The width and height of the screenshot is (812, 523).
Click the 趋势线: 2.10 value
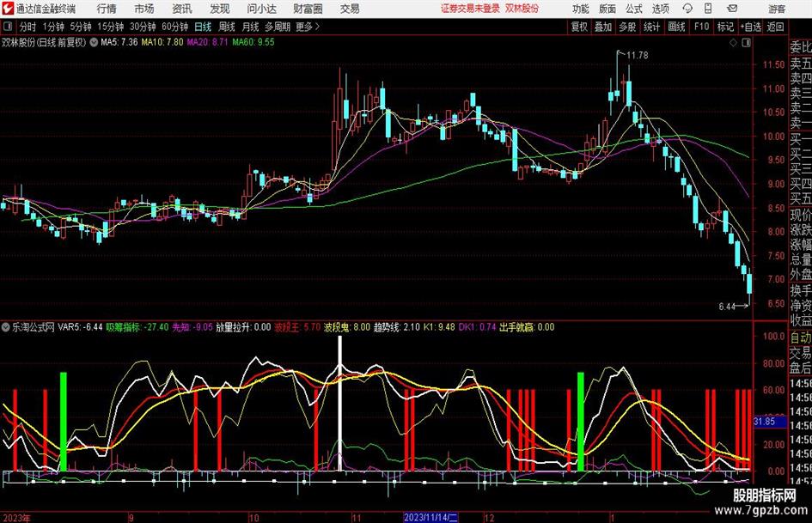(397, 327)
